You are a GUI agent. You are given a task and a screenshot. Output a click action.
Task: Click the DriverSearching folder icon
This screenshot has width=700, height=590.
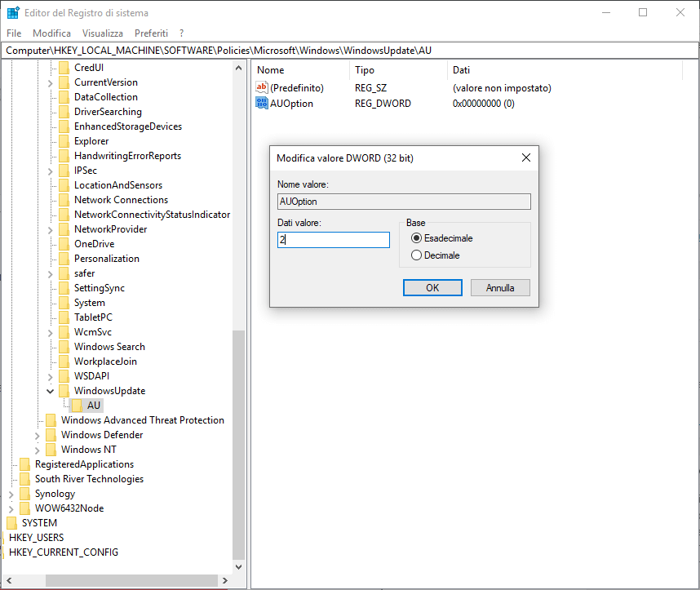64,112
